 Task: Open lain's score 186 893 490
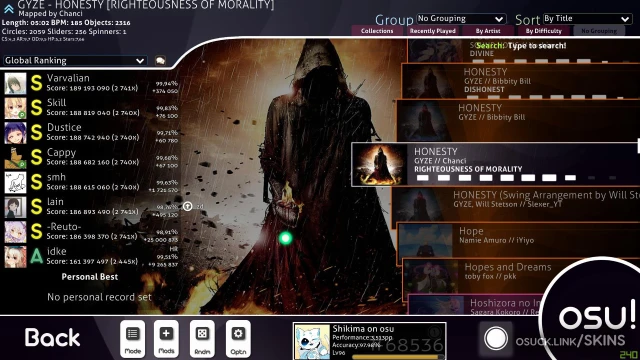click(x=92, y=207)
